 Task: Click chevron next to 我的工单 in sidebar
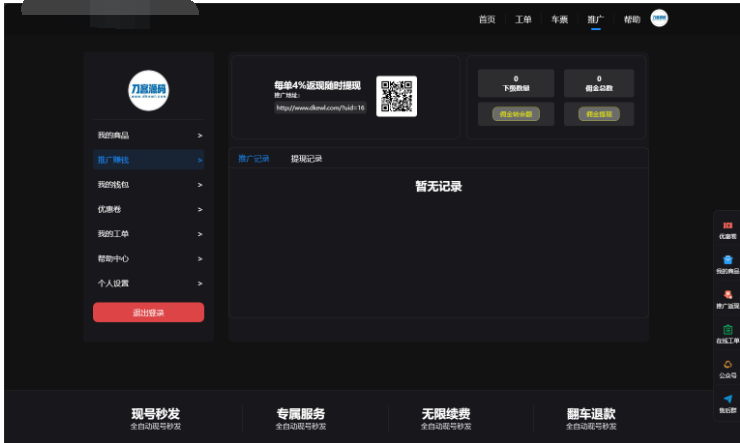200,234
